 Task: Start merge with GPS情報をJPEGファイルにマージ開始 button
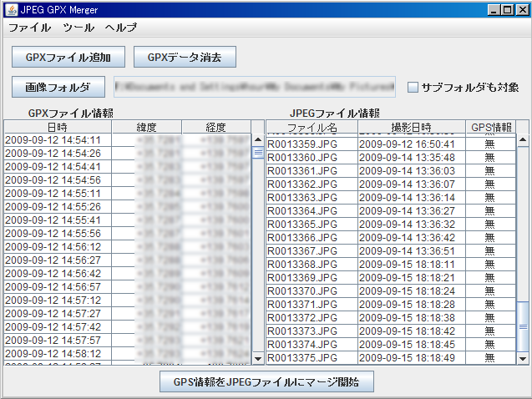(266, 382)
